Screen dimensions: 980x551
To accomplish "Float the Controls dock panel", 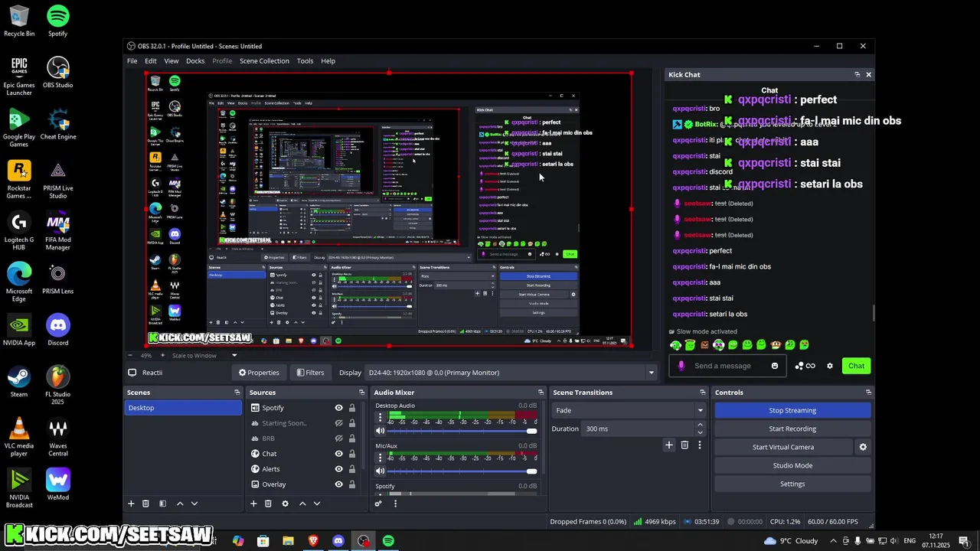I will pos(868,393).
